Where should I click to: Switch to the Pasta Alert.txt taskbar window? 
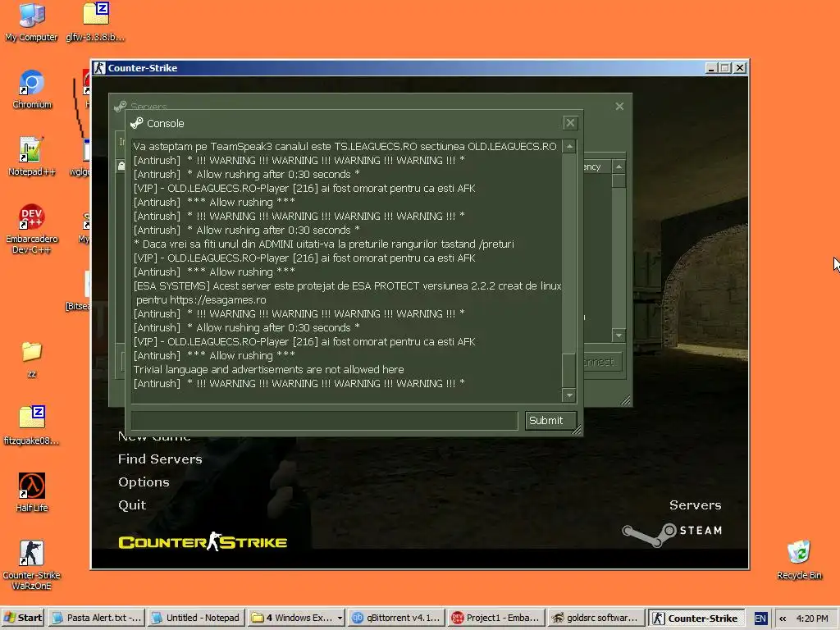click(97, 618)
